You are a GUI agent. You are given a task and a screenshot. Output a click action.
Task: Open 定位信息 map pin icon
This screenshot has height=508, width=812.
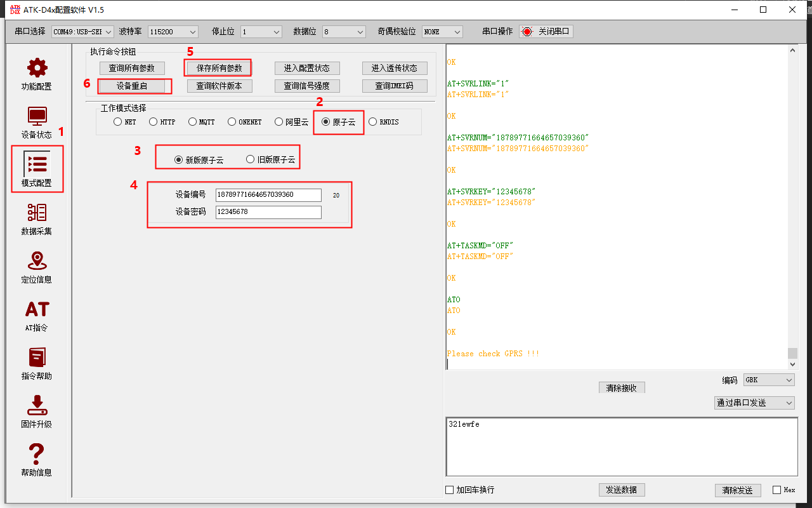[x=37, y=262]
